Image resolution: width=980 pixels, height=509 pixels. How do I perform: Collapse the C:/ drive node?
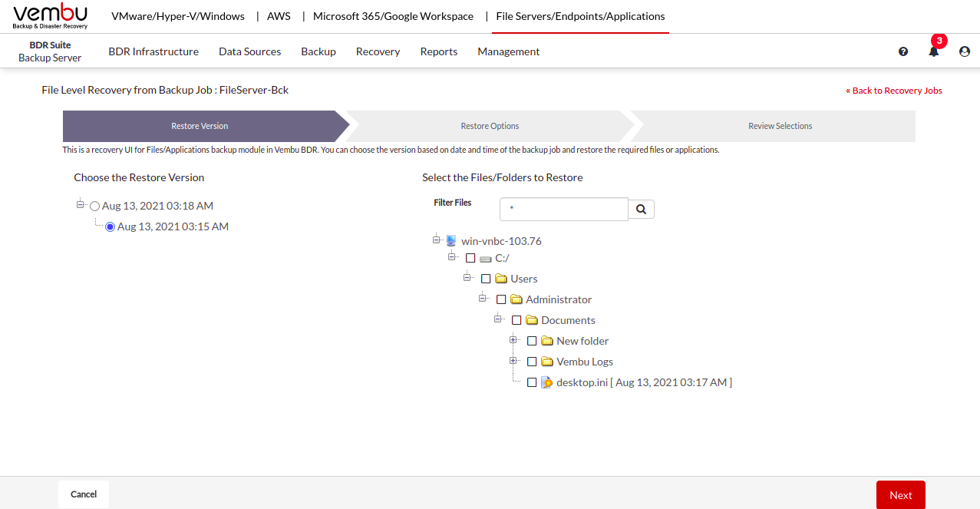pyautogui.click(x=452, y=256)
